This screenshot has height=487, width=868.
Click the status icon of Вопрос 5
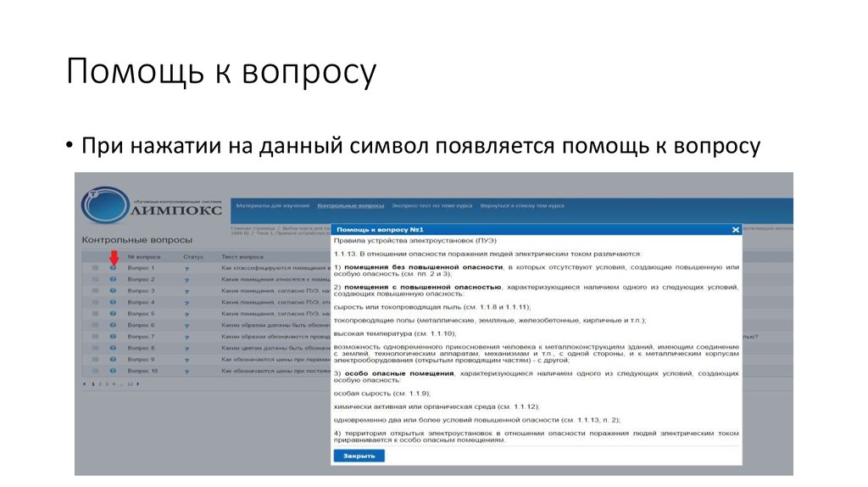(186, 314)
